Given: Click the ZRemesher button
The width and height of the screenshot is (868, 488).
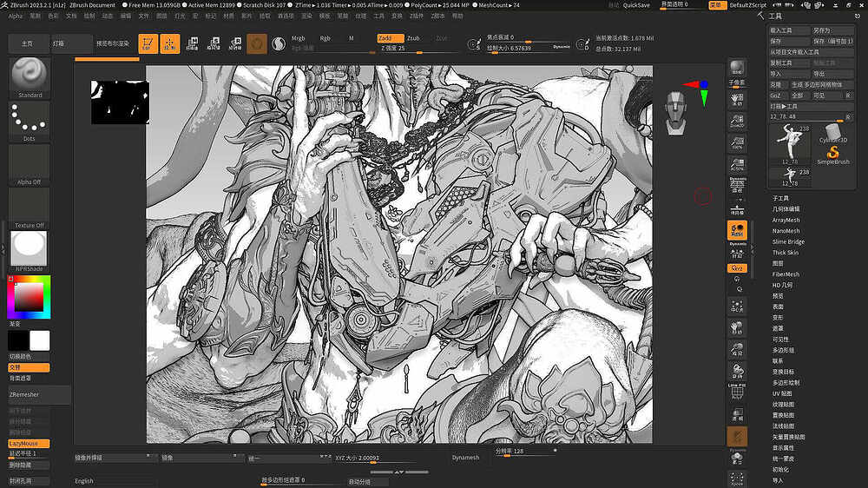Looking at the screenshot, I should click(29, 394).
